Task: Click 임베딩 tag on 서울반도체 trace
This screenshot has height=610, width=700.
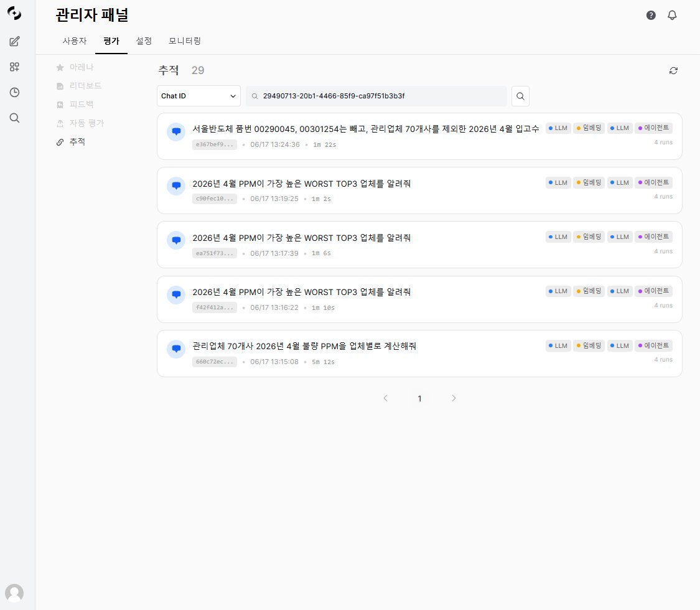Action: [x=589, y=128]
